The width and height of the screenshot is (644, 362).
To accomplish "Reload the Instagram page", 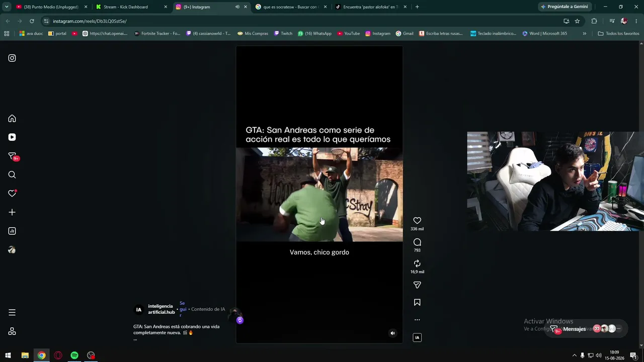I will [32, 21].
